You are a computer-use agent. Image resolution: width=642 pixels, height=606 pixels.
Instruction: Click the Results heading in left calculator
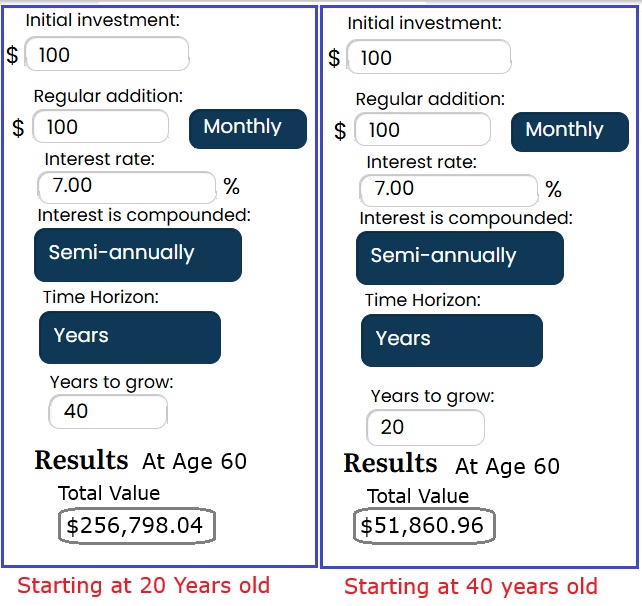point(81,460)
